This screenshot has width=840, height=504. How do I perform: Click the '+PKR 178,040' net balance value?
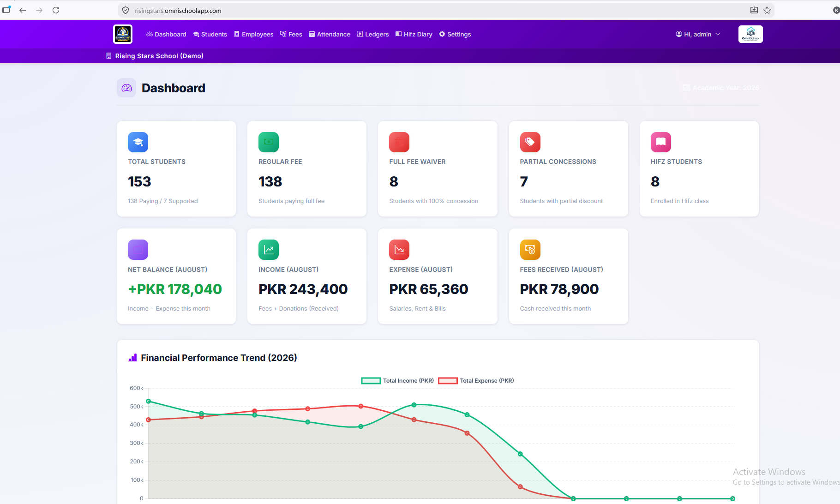(x=175, y=289)
